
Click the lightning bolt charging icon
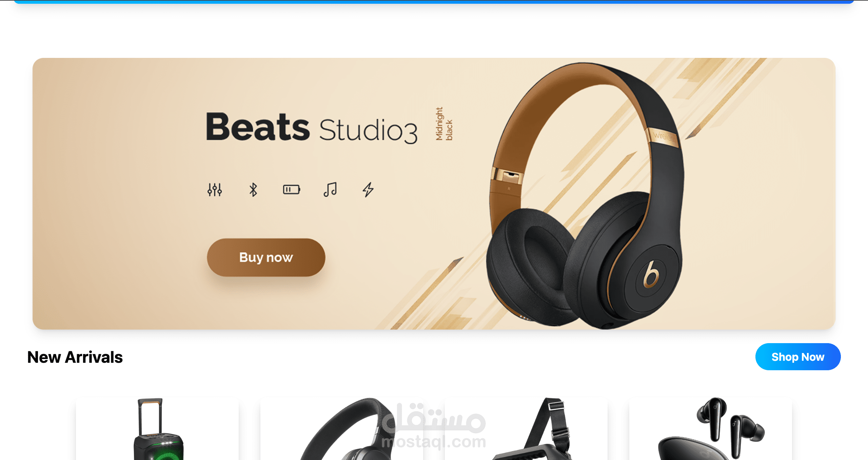(368, 190)
